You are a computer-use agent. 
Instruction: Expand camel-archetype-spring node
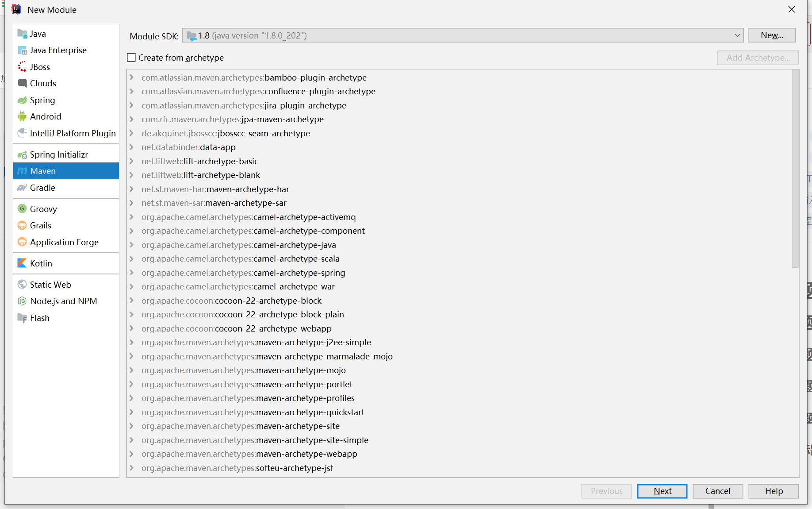(131, 273)
